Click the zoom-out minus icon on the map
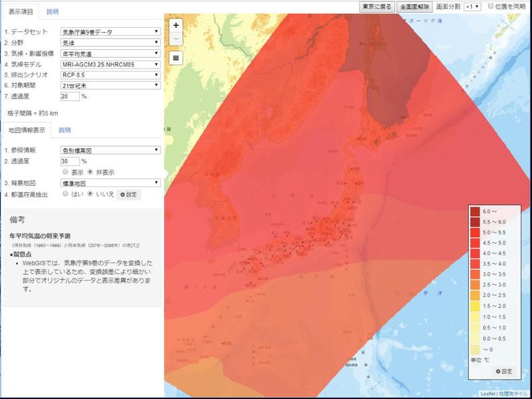The height and width of the screenshot is (399, 532). click(x=174, y=40)
